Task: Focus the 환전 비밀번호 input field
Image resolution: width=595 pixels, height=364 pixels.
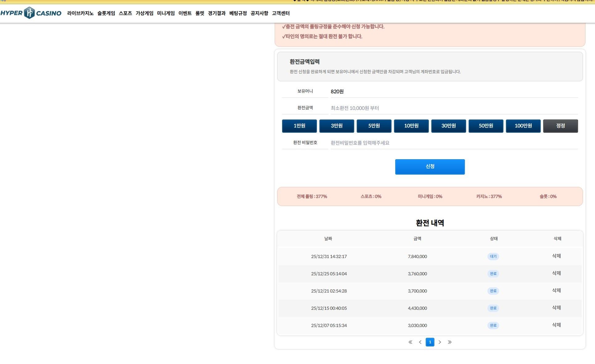Action: pyautogui.click(x=454, y=143)
